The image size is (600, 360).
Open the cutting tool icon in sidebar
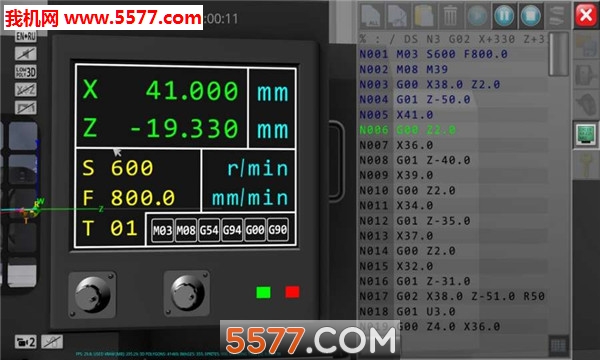point(586,104)
